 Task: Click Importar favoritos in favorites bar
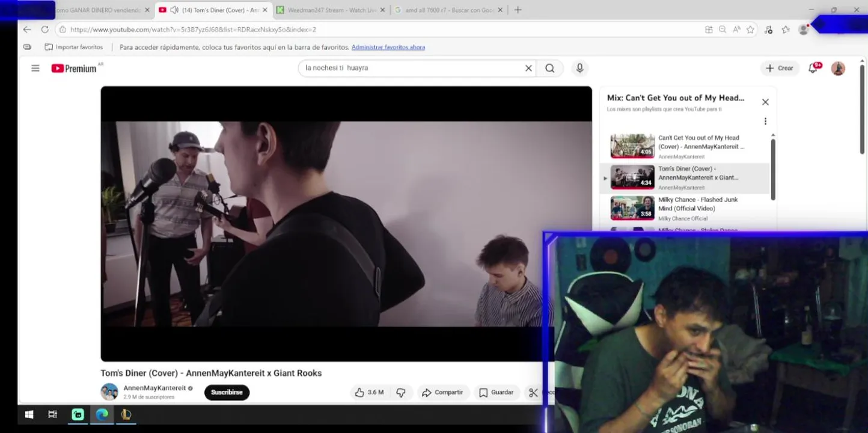point(74,47)
